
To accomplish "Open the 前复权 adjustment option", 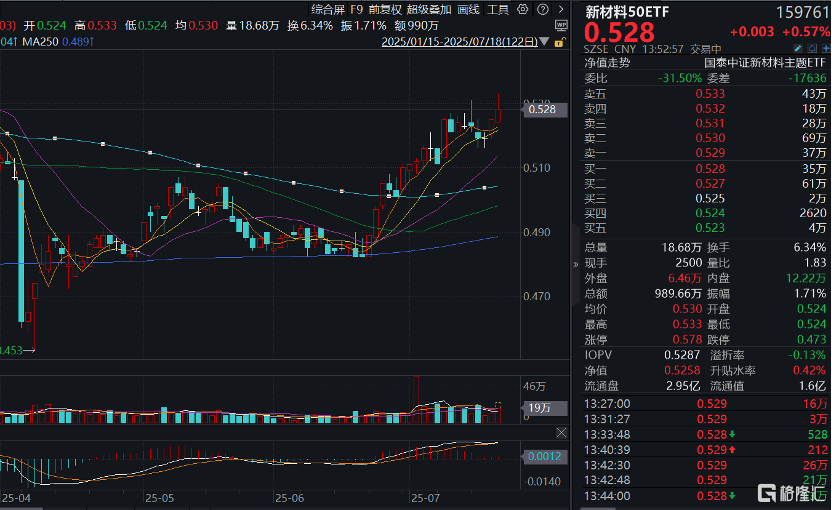I will 385,9.
